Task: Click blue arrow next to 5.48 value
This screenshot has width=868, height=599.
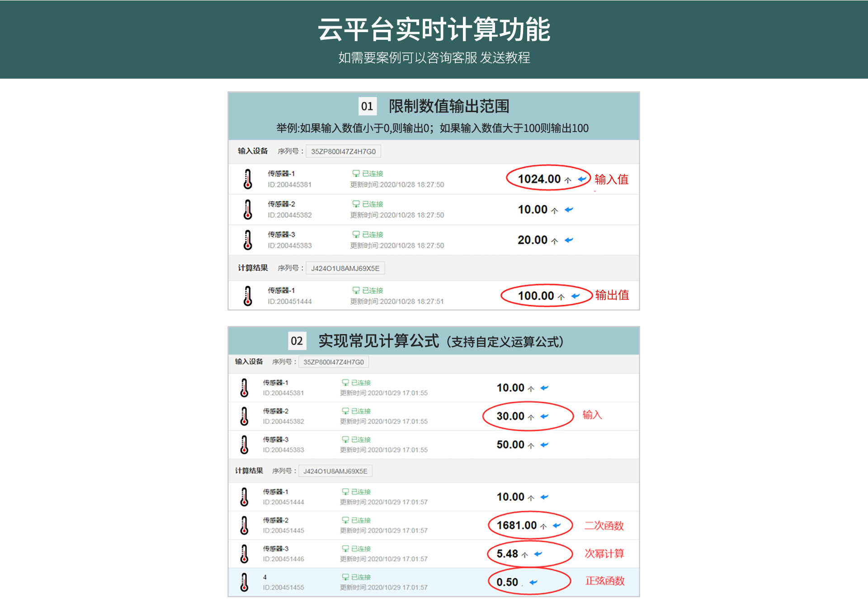Action: click(538, 554)
